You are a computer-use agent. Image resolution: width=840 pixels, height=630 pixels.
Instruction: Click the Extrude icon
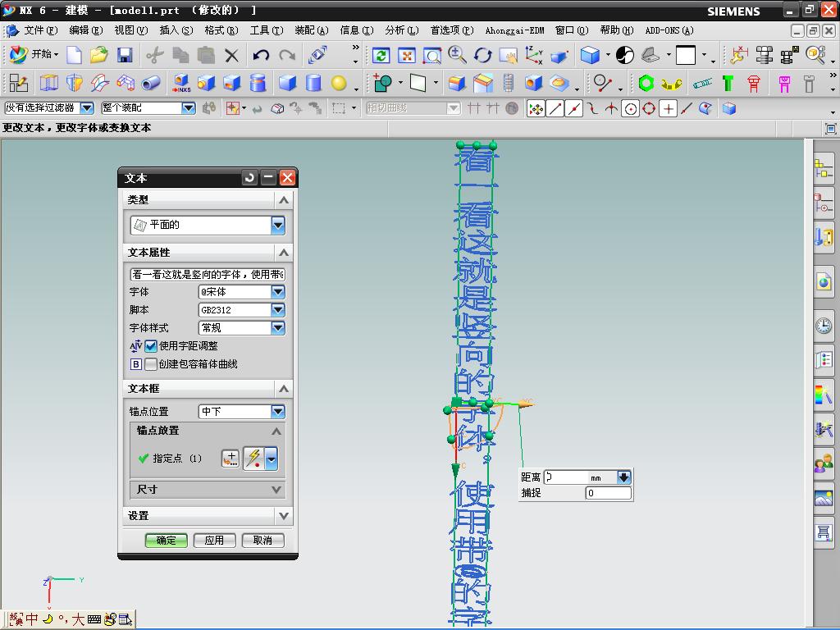tap(48, 83)
